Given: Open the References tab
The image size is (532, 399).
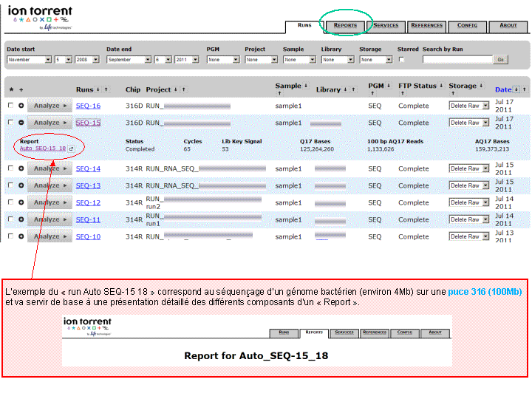Looking at the screenshot, I should pos(427,26).
